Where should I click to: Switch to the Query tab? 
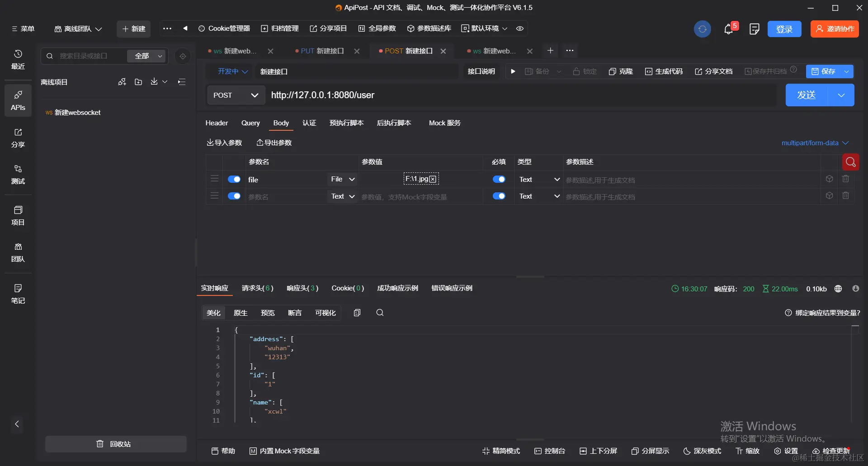pyautogui.click(x=250, y=123)
